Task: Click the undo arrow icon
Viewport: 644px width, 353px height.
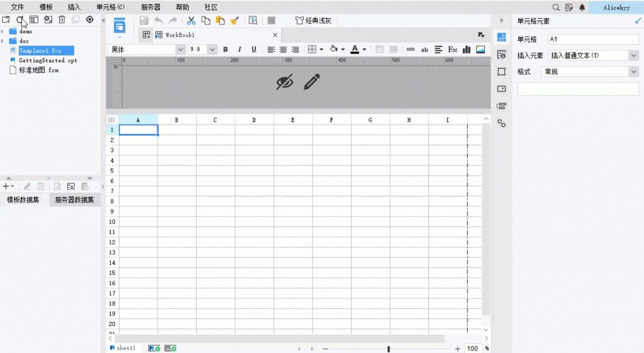Action: click(x=158, y=21)
